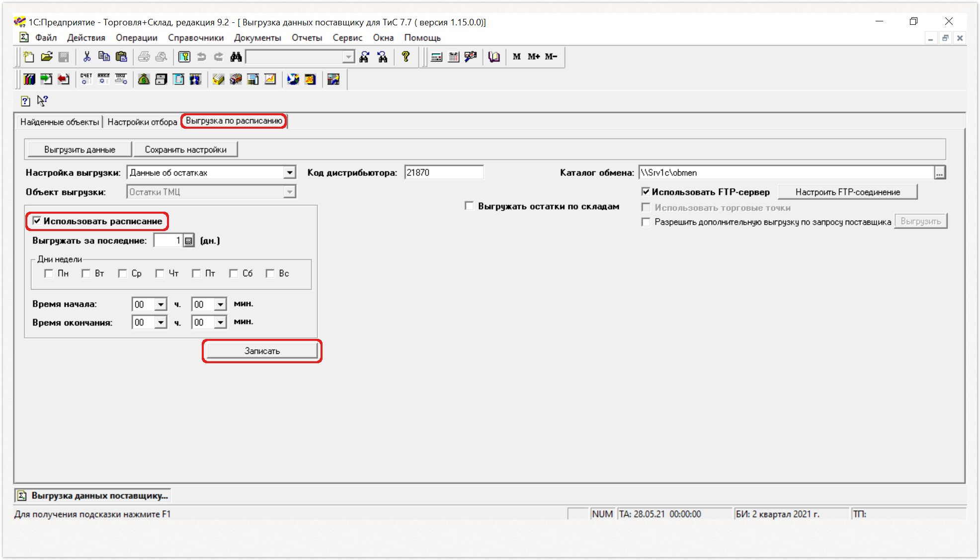This screenshot has height=560, width=980.
Task: Click the description help page icon
Action: click(x=26, y=101)
